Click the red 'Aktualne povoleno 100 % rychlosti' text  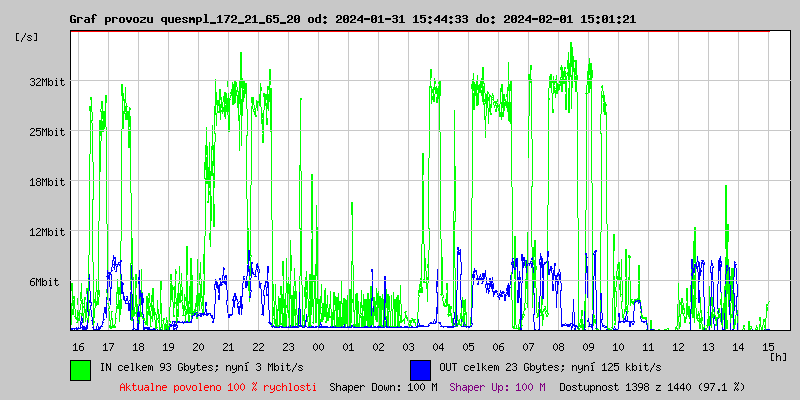(218, 387)
